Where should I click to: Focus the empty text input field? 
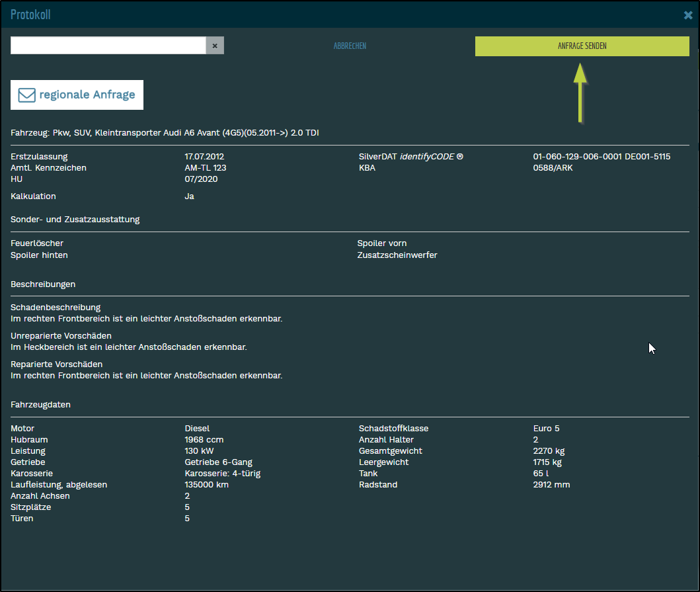point(108,46)
